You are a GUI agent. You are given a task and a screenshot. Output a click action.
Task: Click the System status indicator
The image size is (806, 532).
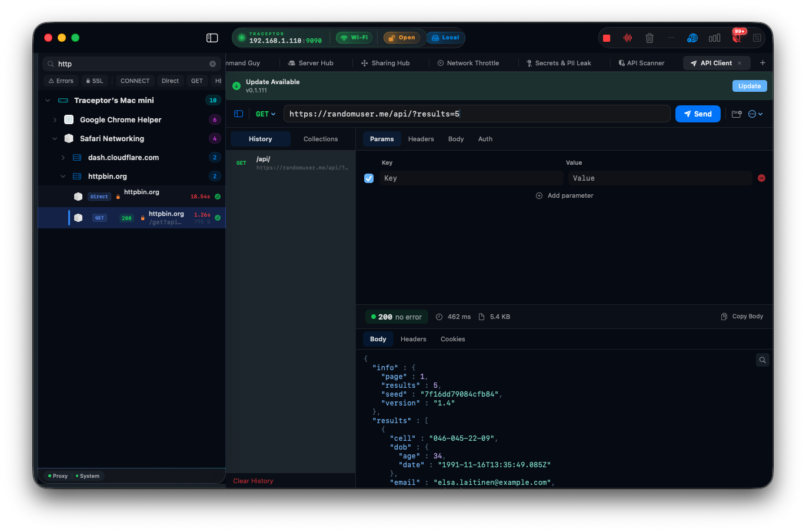point(88,476)
